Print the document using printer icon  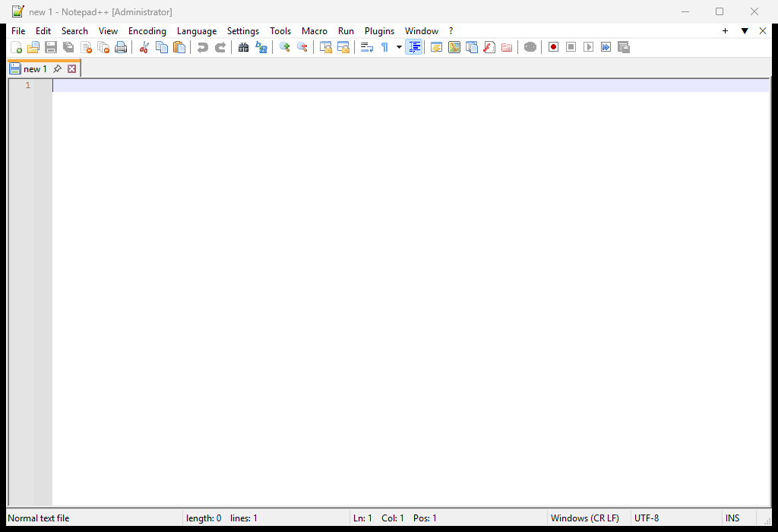pos(121,47)
